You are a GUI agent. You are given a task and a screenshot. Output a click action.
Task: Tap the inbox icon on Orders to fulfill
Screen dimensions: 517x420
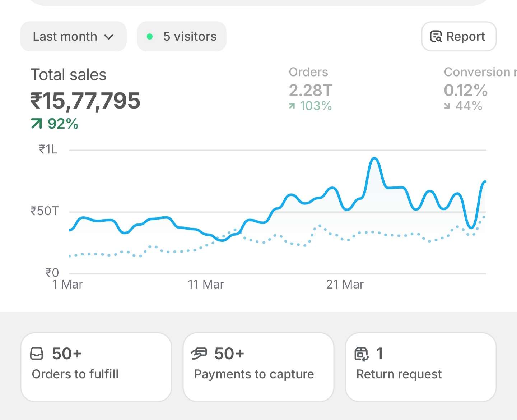coord(37,354)
